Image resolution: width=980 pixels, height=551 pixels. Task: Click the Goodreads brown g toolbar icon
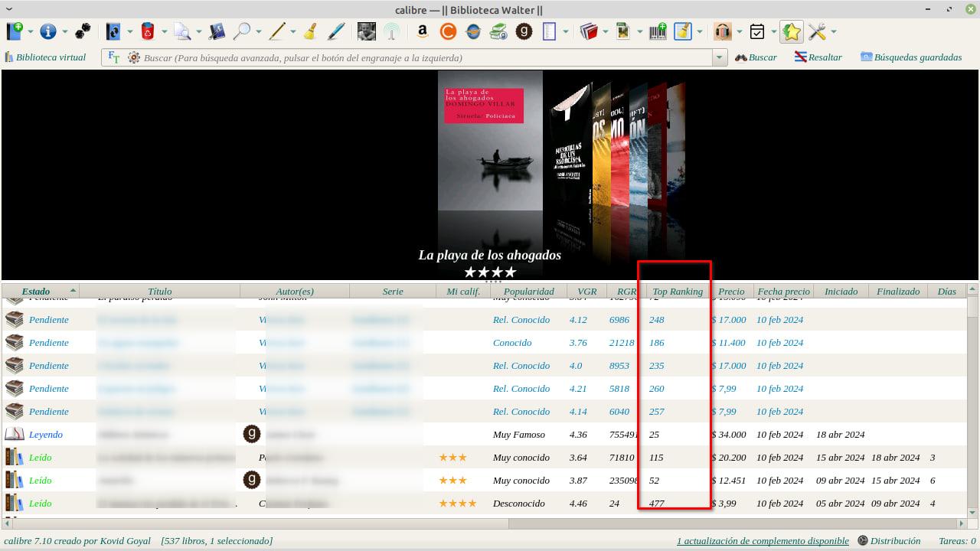point(524,31)
